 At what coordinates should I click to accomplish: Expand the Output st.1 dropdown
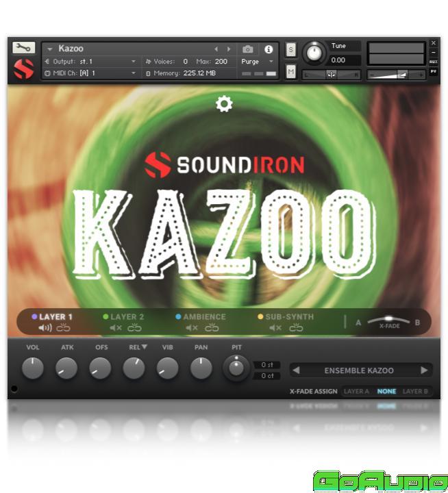tap(134, 62)
